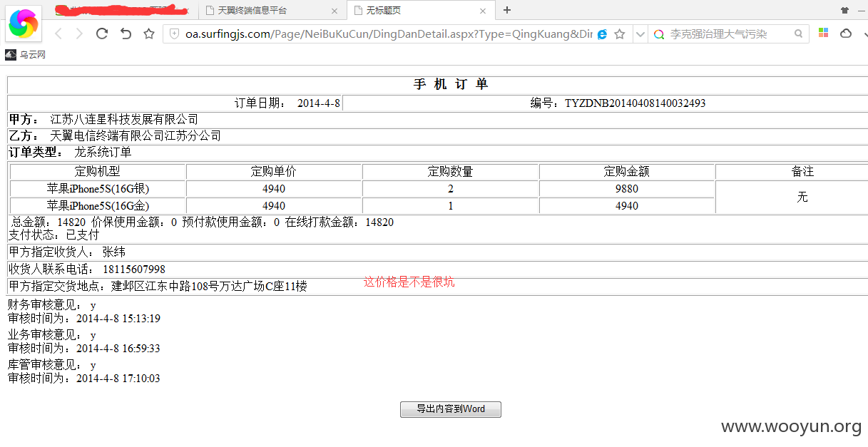Click the search engine logo in search box
Viewport: 868px width, 447px height.
658,34
